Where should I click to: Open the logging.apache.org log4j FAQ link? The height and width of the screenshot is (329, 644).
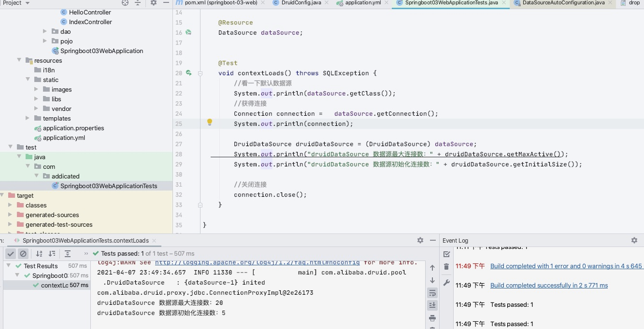tap(257, 262)
